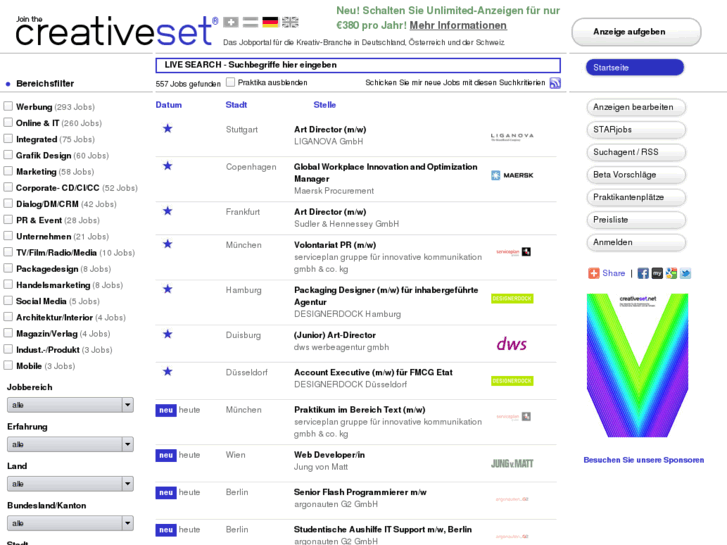Open the Maersk company logo

(x=512, y=175)
